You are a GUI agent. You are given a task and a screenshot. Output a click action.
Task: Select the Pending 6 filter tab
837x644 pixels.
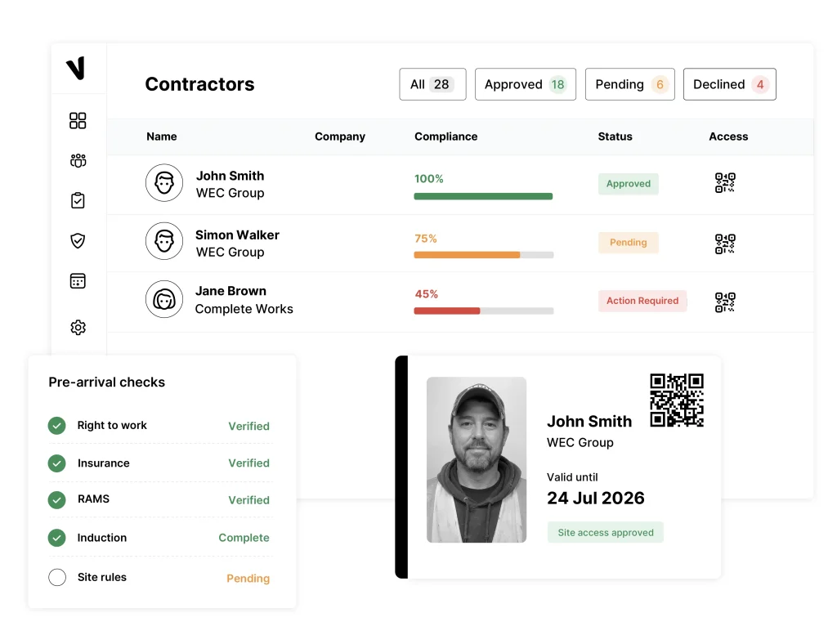coord(630,84)
